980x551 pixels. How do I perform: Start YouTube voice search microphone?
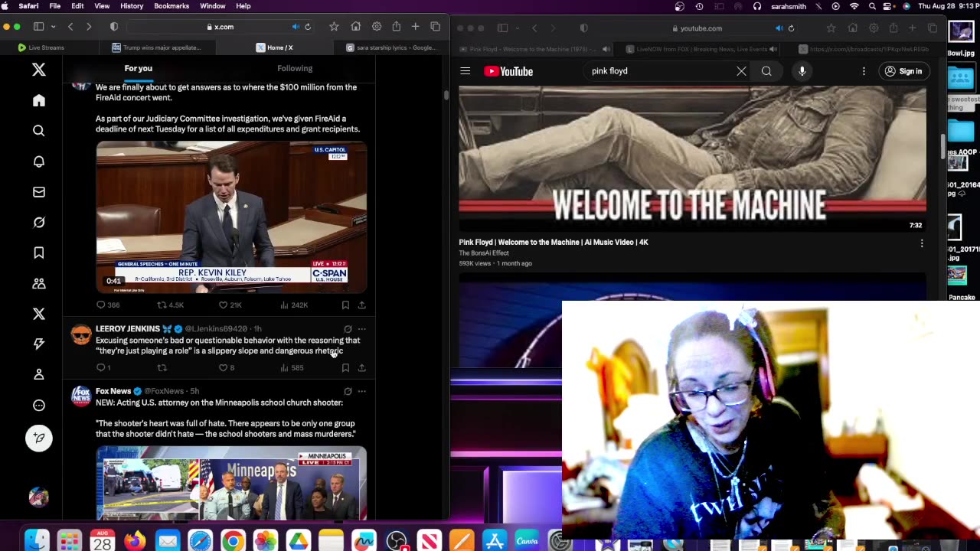pyautogui.click(x=802, y=71)
